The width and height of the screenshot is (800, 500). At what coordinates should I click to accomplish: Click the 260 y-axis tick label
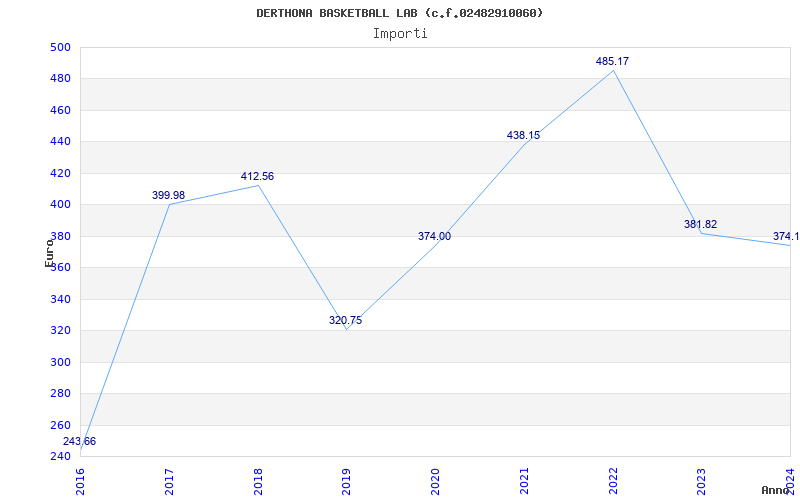point(60,426)
